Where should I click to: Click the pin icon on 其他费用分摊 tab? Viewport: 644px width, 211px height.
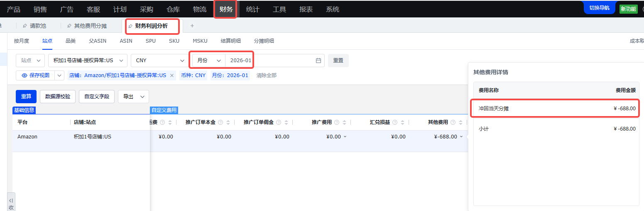click(x=69, y=26)
